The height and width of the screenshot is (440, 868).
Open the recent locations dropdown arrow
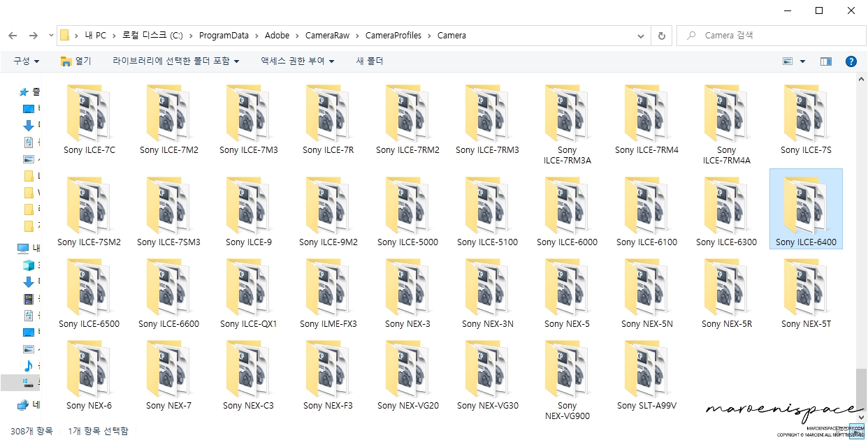[51, 36]
